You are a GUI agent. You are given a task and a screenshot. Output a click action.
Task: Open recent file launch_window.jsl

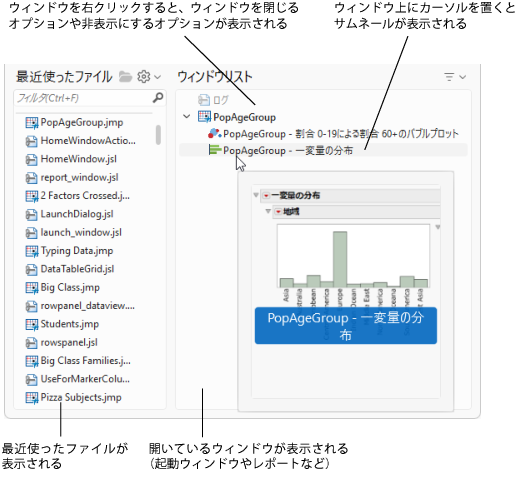[x=81, y=232]
